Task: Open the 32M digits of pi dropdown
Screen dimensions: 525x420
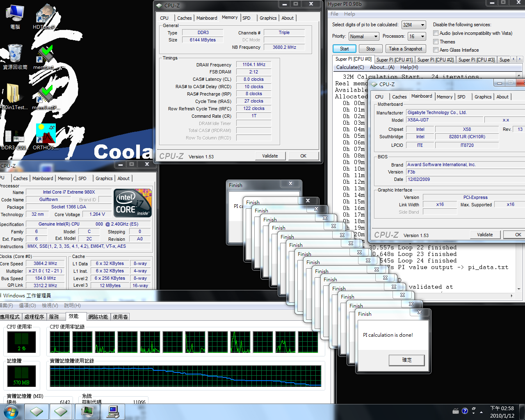Action: (x=414, y=25)
